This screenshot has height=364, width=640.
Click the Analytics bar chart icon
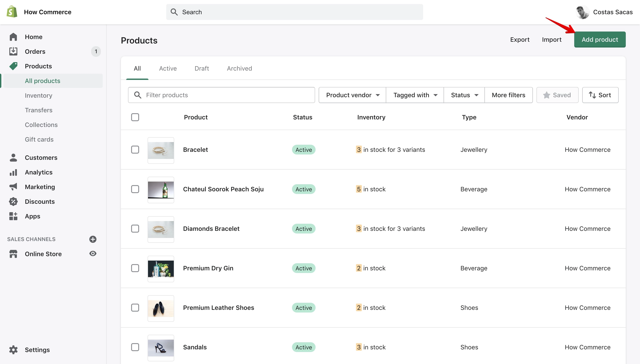(13, 172)
